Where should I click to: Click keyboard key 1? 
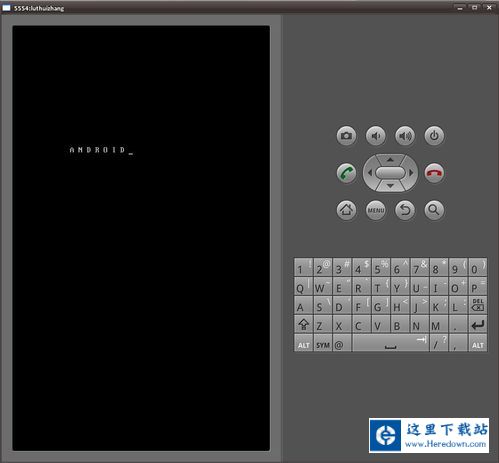[303, 267]
